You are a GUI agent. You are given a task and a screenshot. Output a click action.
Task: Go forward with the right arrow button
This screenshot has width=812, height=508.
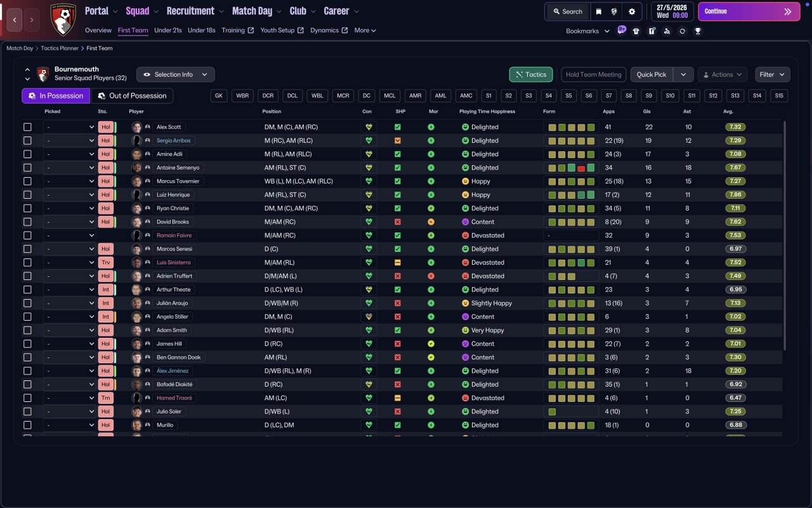pyautogui.click(x=32, y=20)
